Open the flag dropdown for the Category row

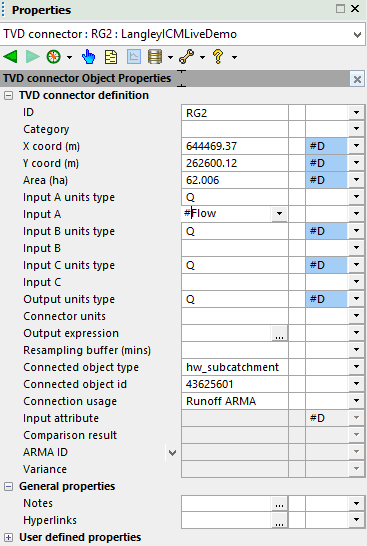356,129
